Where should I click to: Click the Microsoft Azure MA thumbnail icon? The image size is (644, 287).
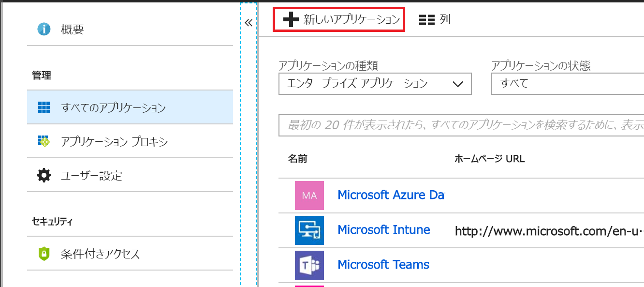[x=309, y=196]
